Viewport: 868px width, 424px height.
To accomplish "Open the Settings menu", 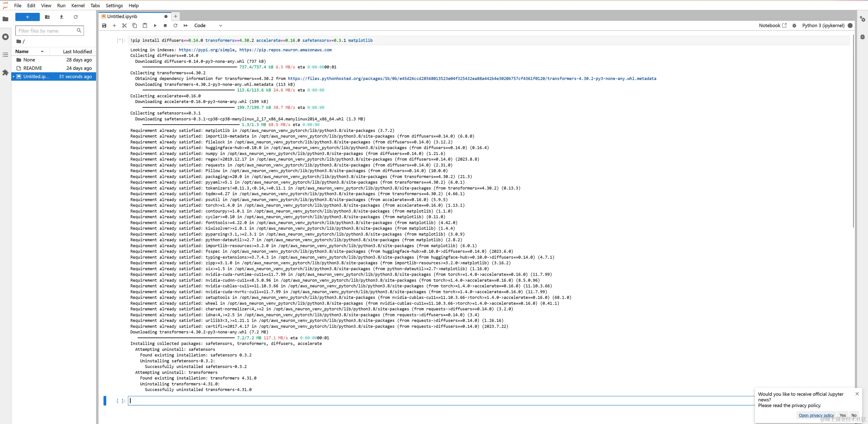I will click(x=114, y=5).
